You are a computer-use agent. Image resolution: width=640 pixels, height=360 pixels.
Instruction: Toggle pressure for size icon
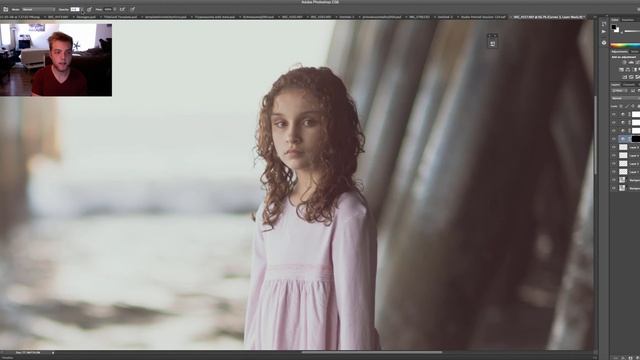(132, 9)
